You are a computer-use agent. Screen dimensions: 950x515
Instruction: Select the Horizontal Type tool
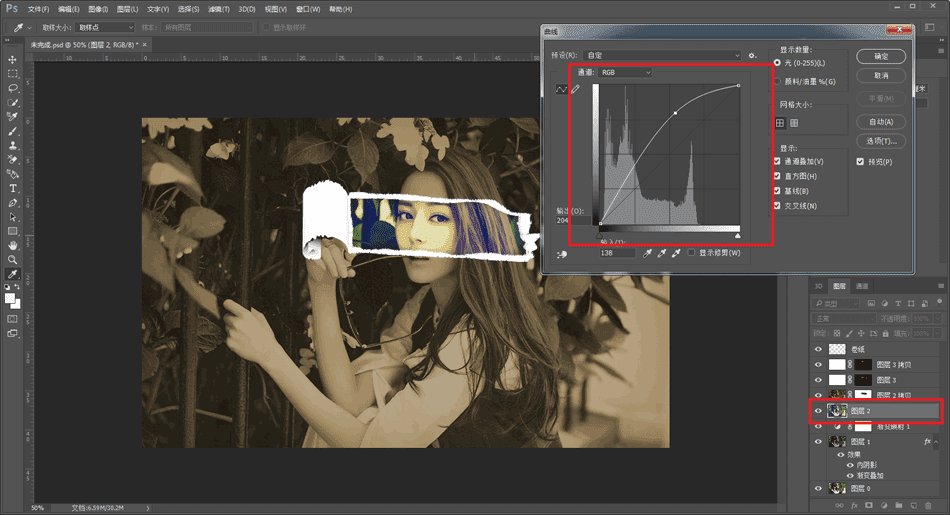13,188
